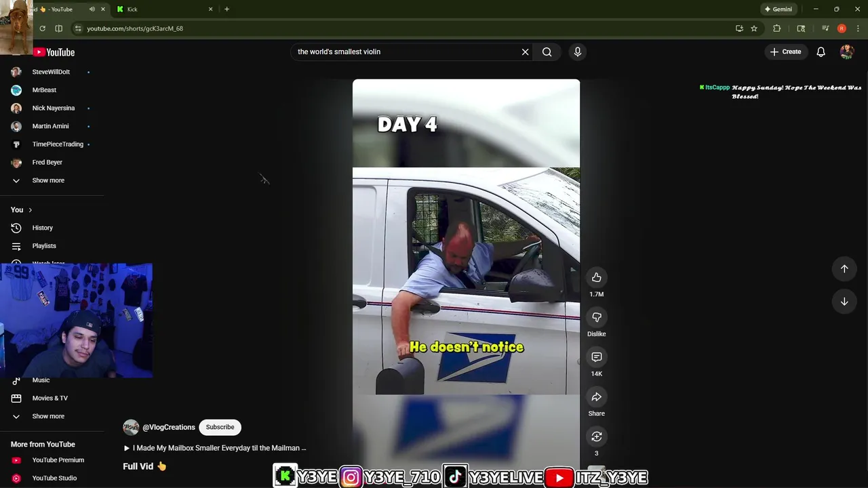The image size is (868, 488).
Task: Go to previous short with up arrow
Action: [844, 268]
